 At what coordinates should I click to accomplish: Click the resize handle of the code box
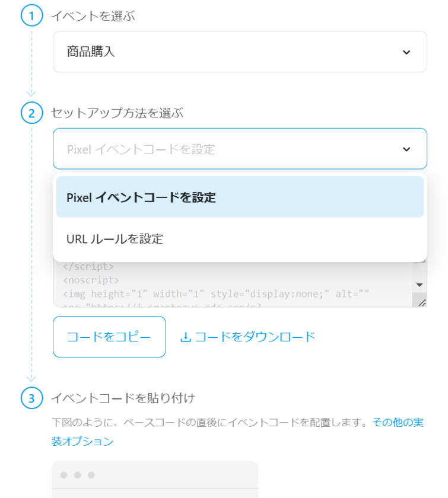tap(421, 302)
